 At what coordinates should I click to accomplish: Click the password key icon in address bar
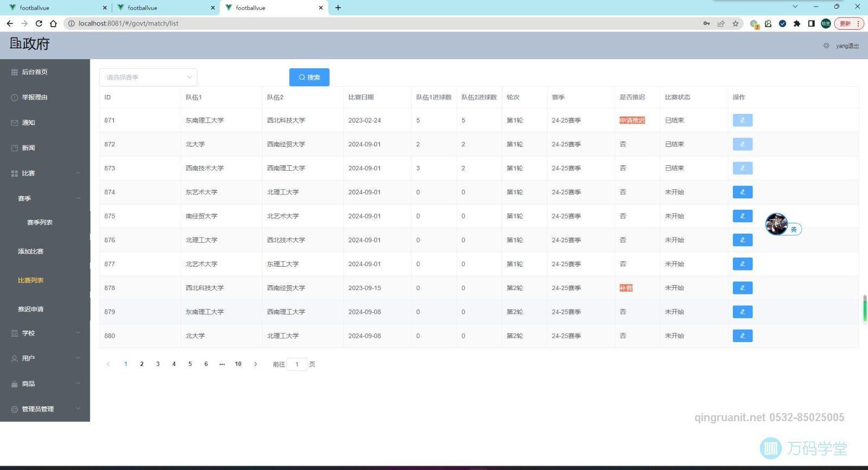706,23
